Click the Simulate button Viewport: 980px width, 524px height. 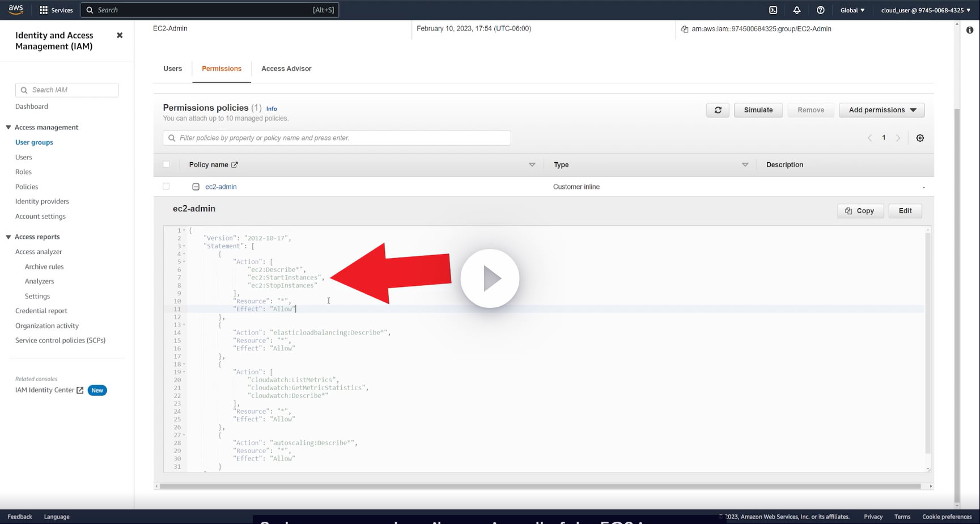[x=758, y=110]
